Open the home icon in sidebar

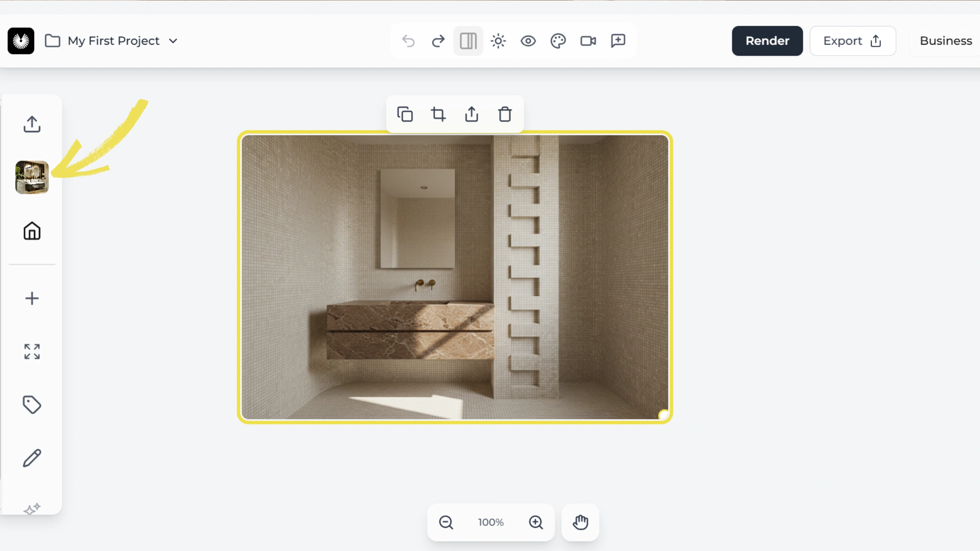coord(32,231)
